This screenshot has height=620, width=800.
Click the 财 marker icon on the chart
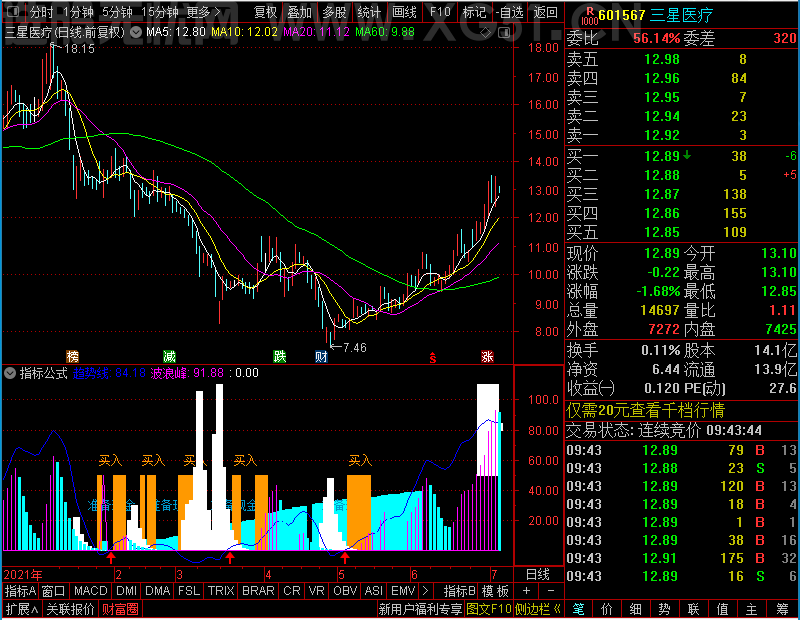(321, 356)
